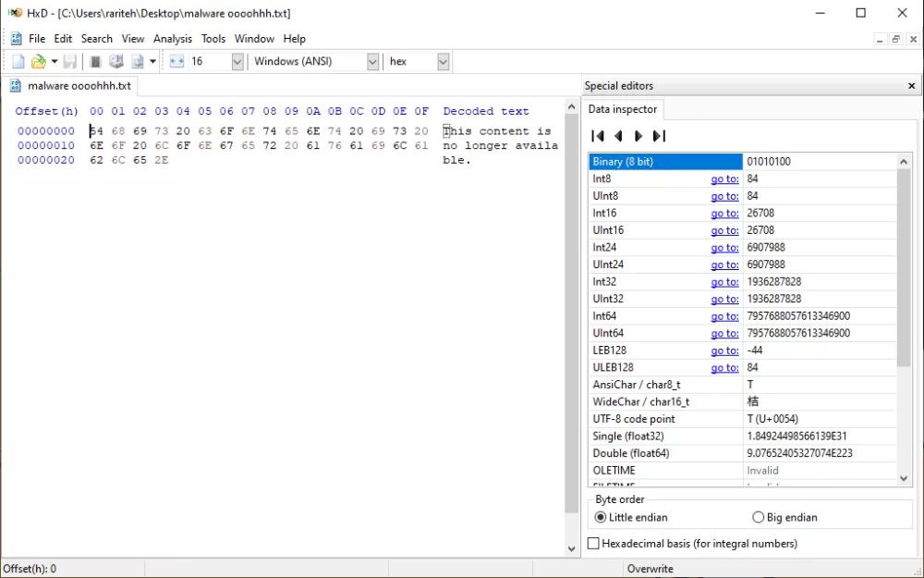Click the Double (float64) row label

click(x=631, y=453)
